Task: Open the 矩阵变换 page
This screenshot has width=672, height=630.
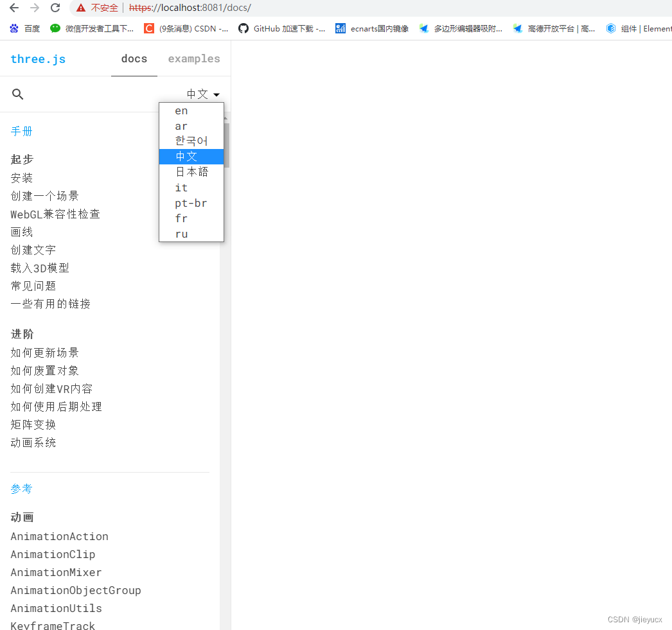Action: pos(33,425)
